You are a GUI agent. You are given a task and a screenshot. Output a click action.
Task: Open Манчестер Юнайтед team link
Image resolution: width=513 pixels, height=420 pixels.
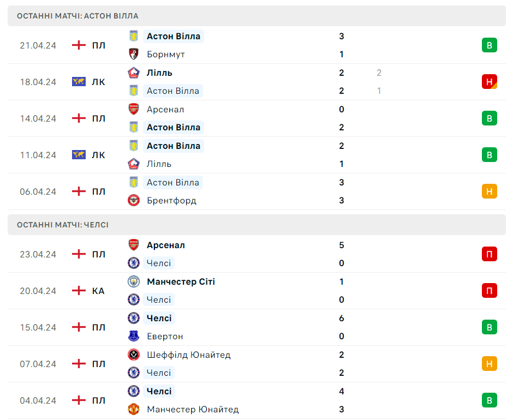point(193,409)
